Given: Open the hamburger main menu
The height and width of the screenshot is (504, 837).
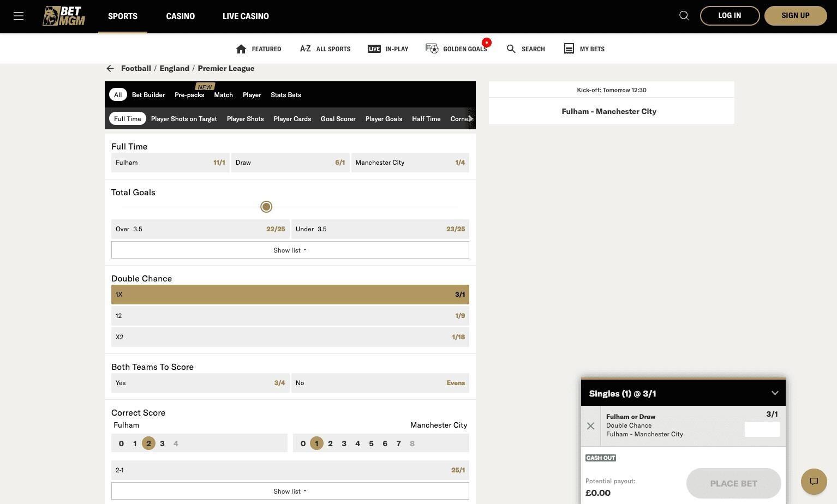Looking at the screenshot, I should coord(19,16).
